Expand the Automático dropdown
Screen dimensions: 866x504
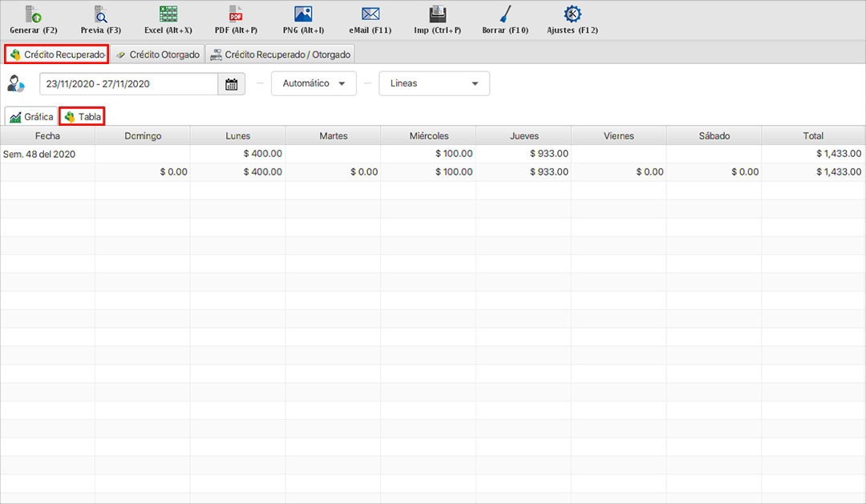pos(314,83)
